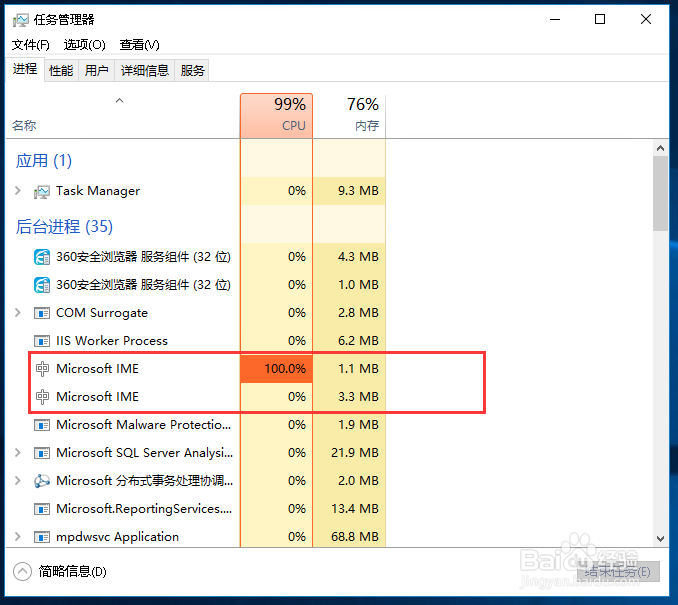The height and width of the screenshot is (605, 678).
Task: Click the 结束任务(E) button
Action: (x=618, y=572)
